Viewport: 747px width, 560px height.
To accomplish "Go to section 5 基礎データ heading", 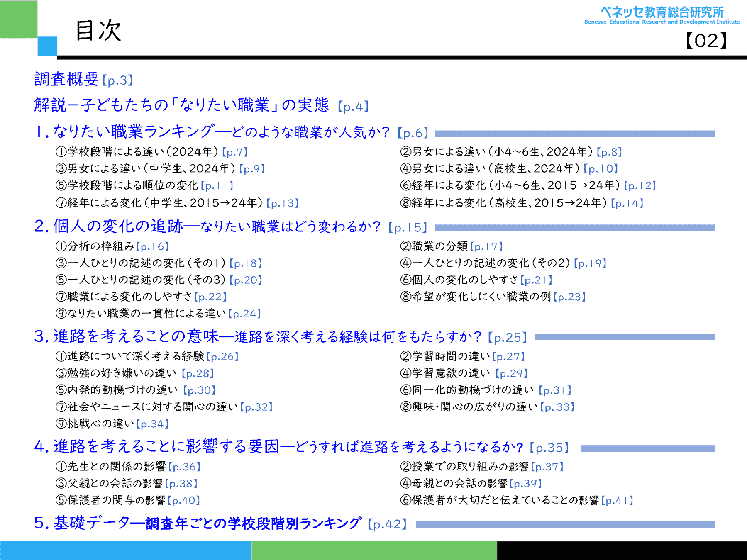I will coord(220,523).
